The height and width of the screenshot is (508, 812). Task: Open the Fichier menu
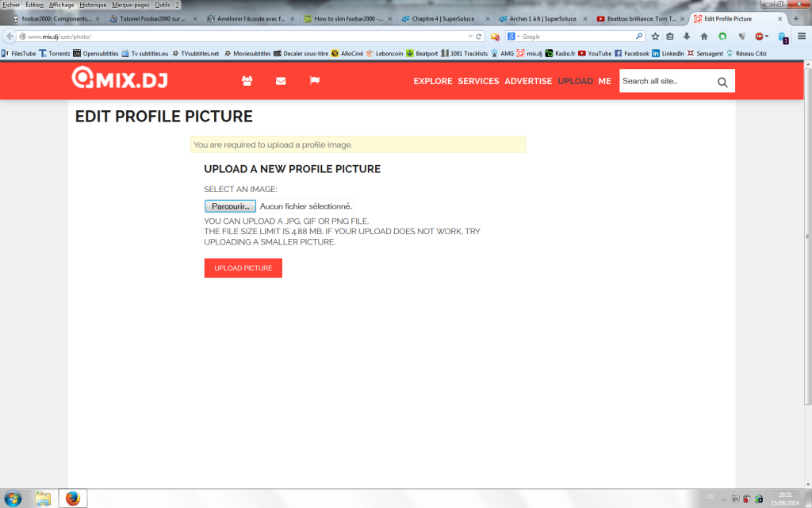11,5
